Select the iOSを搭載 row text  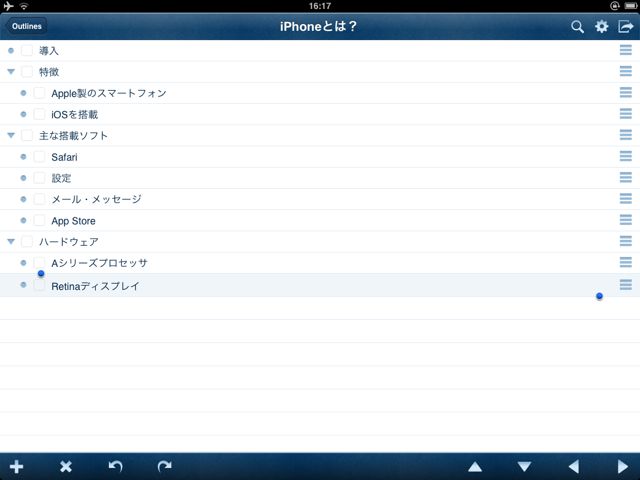tap(75, 115)
